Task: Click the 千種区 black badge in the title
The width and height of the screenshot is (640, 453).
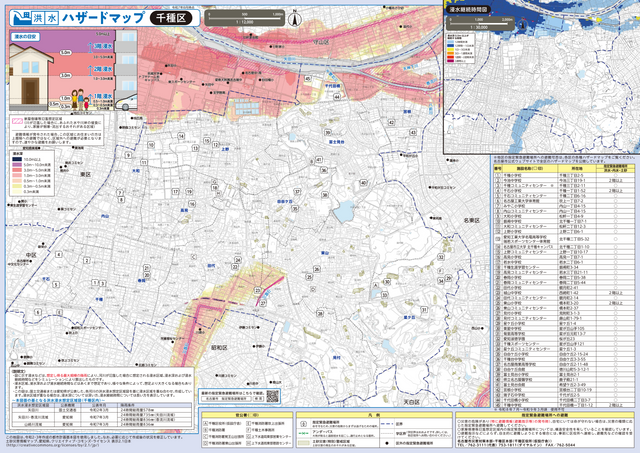Action: tap(171, 18)
